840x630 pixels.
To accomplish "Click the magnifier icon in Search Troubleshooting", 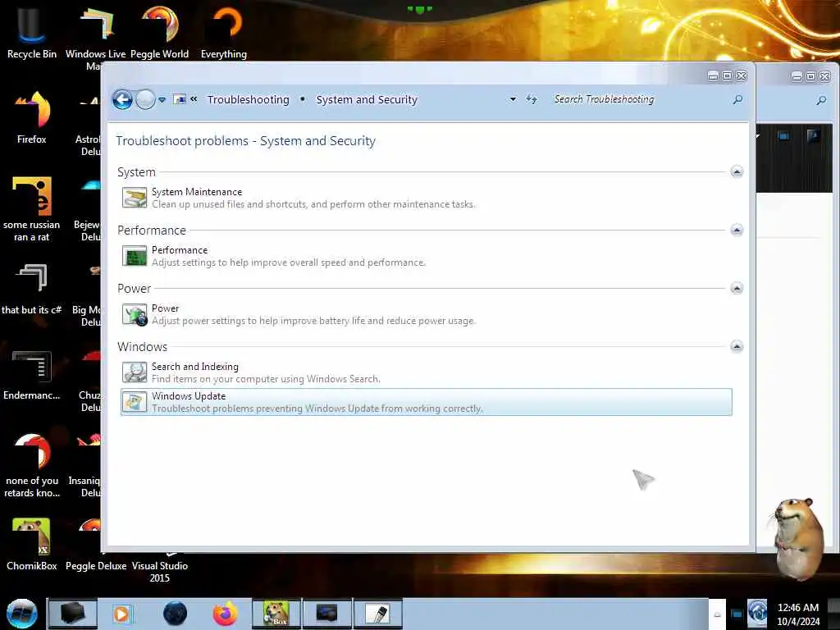I will point(737,99).
